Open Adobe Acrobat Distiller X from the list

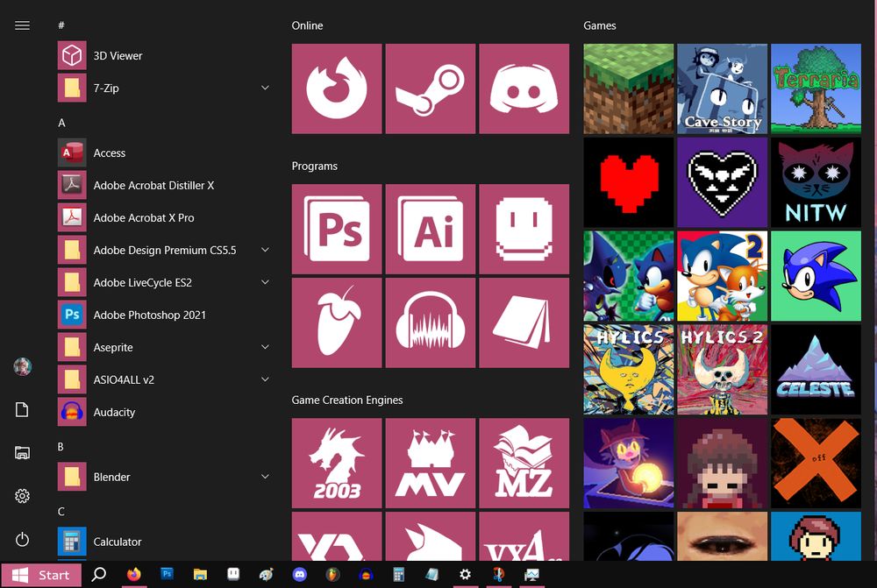(166, 185)
